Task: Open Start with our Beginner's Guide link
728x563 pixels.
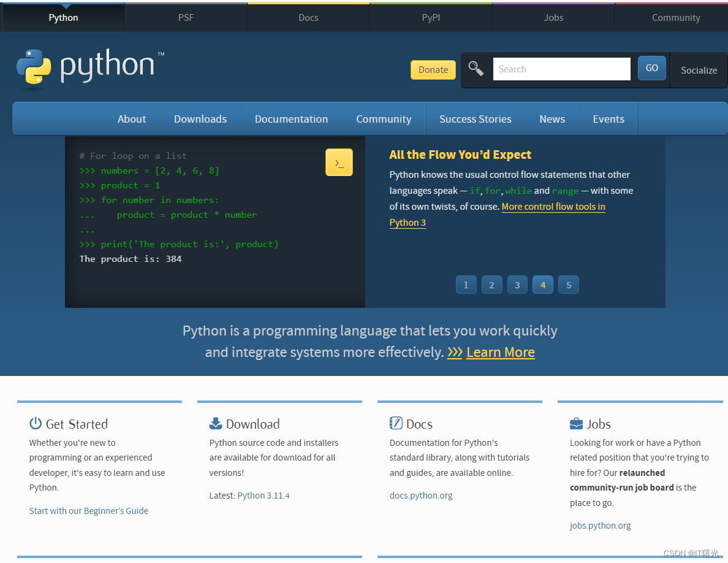Action: [x=89, y=510]
